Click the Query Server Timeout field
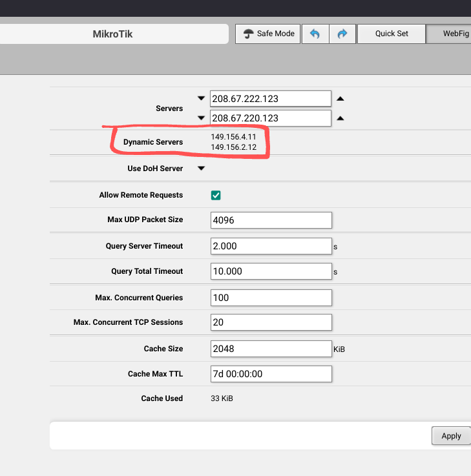Viewport: 471px width, 476px height. [x=271, y=246]
